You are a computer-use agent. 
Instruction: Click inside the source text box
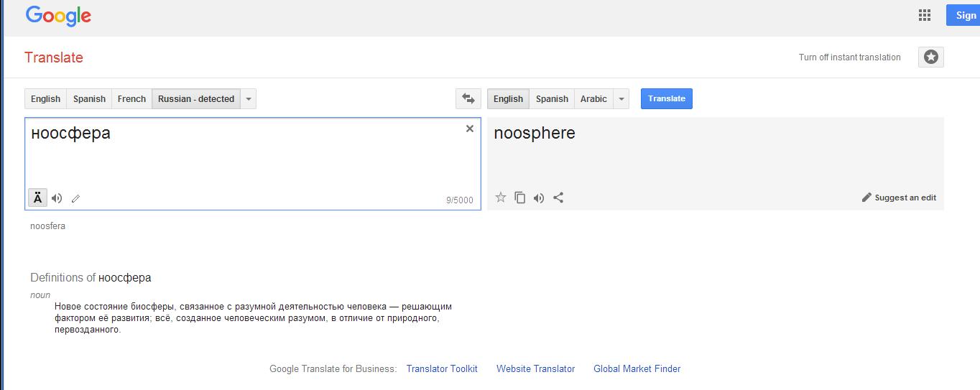click(253, 164)
